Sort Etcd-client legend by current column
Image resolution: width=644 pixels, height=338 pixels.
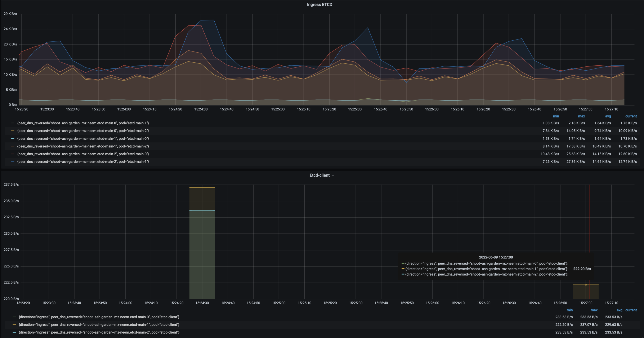631,310
